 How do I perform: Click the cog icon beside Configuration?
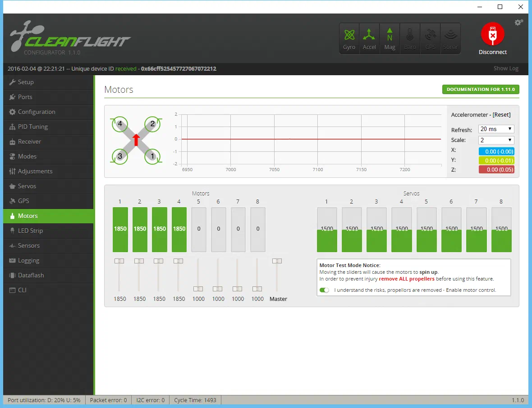[x=13, y=112]
